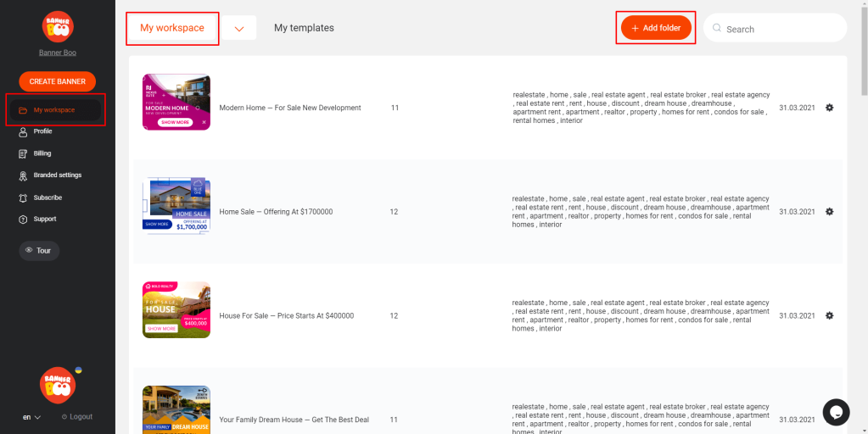Open My workspace in sidebar menu
This screenshot has width=868, height=434.
(55, 110)
